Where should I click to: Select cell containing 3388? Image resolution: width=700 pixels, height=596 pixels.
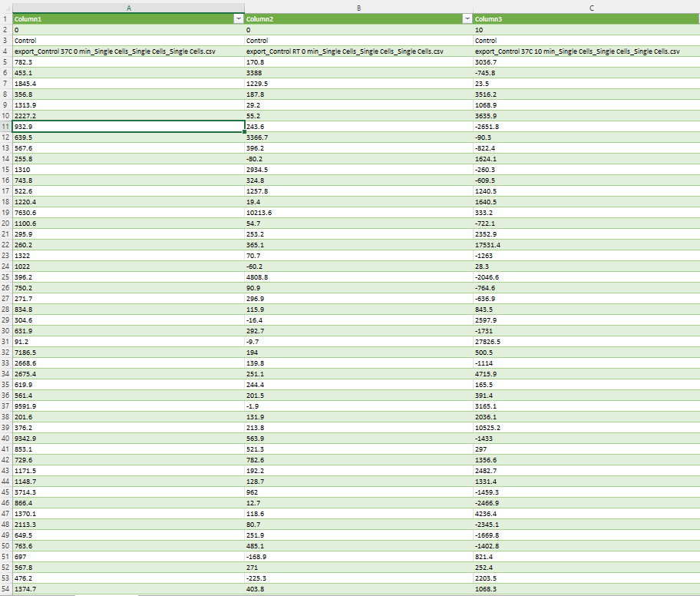coord(358,73)
